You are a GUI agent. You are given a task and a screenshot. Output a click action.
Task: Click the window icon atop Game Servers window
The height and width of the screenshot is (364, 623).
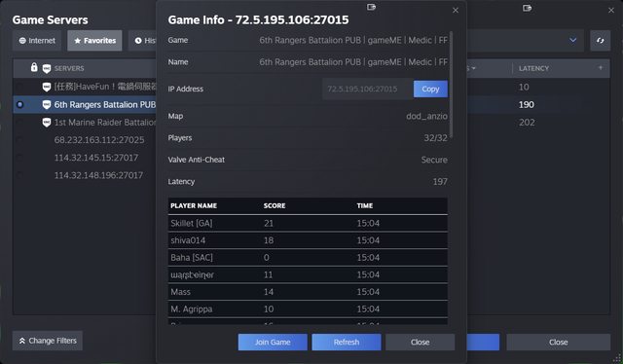[527, 8]
